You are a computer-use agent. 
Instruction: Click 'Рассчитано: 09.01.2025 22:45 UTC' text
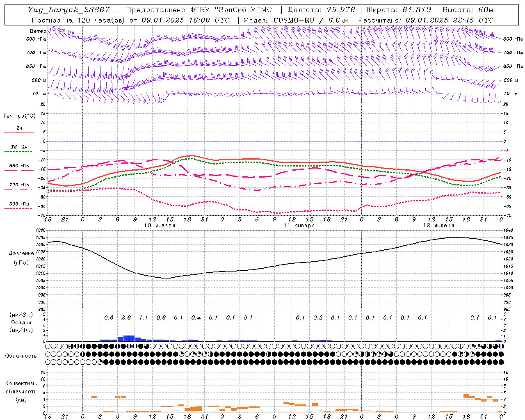point(426,20)
